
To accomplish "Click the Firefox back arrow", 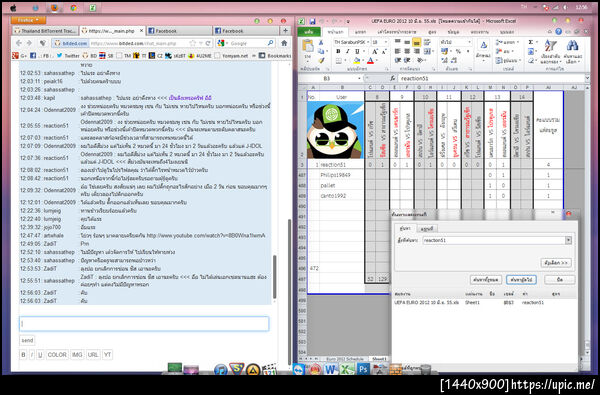I will click(20, 43).
